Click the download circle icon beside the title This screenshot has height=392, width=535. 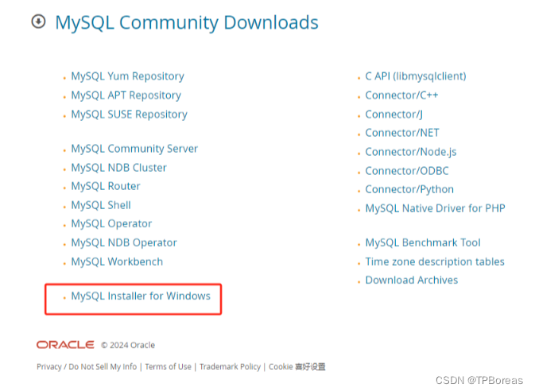[x=38, y=21]
